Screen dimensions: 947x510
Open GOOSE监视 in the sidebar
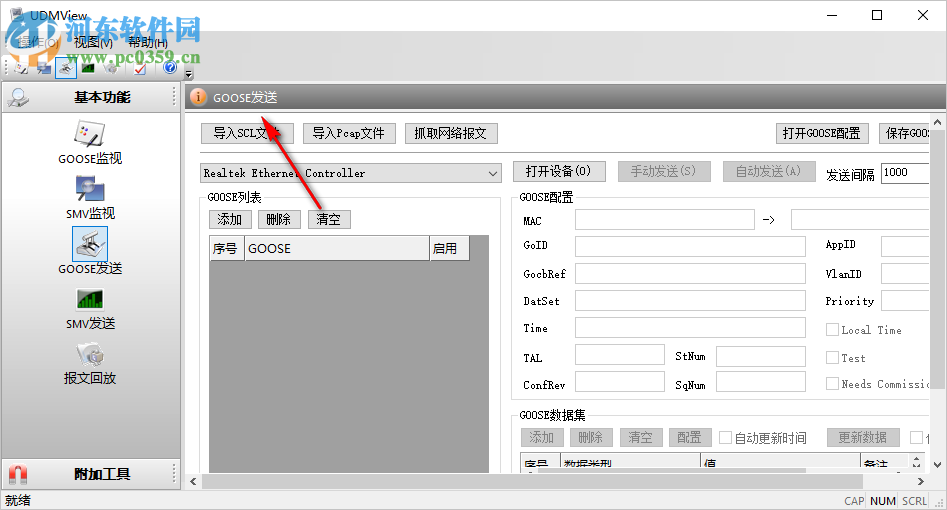[x=90, y=143]
